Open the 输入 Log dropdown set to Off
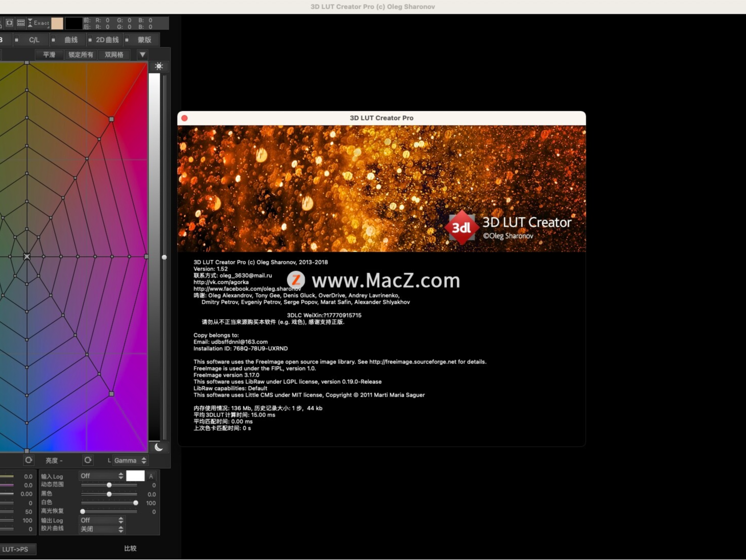746x560 pixels. tap(102, 476)
